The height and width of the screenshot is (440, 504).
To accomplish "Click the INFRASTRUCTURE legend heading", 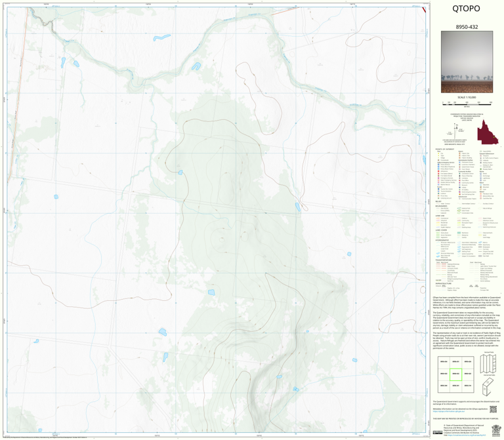I will (x=444, y=283).
